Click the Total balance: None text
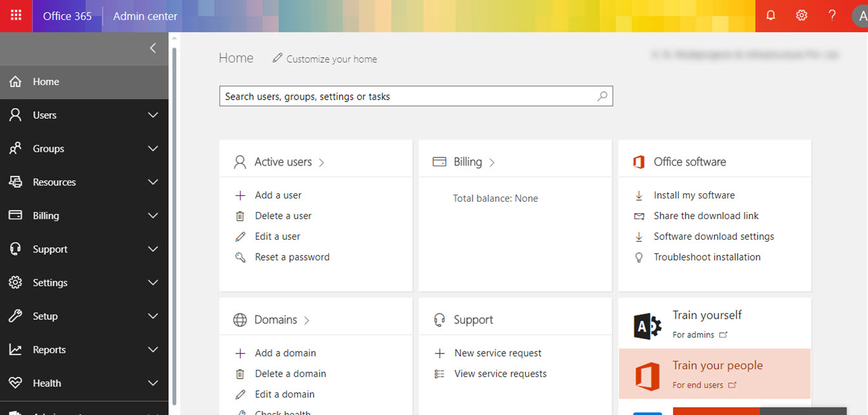This screenshot has height=415, width=868. (x=495, y=198)
